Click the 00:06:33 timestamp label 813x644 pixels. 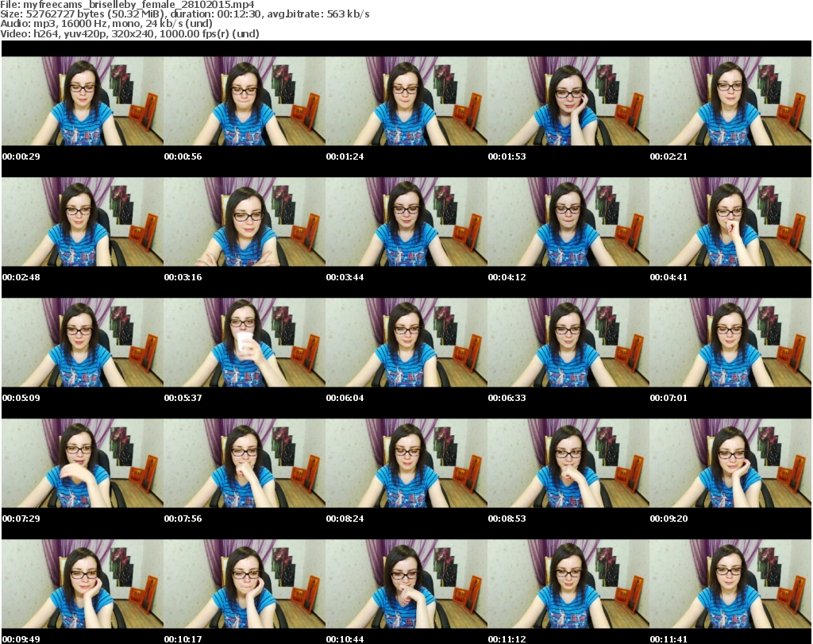click(x=507, y=398)
